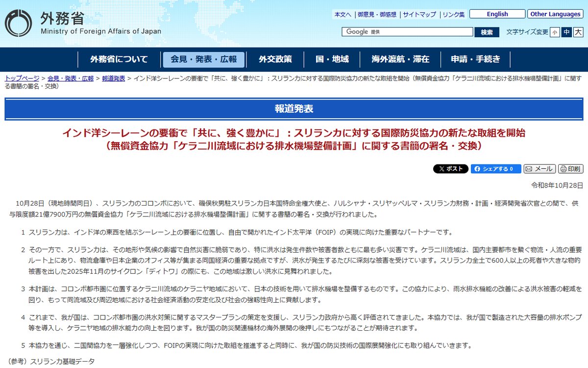The image size is (588, 368).
Task: Open 海外渡航・滞在 menu
Action: click(400, 59)
